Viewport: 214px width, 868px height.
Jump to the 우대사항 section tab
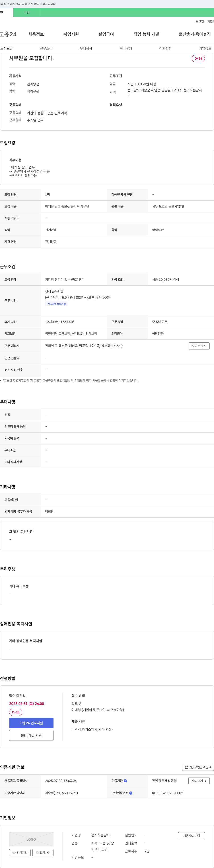[86, 48]
